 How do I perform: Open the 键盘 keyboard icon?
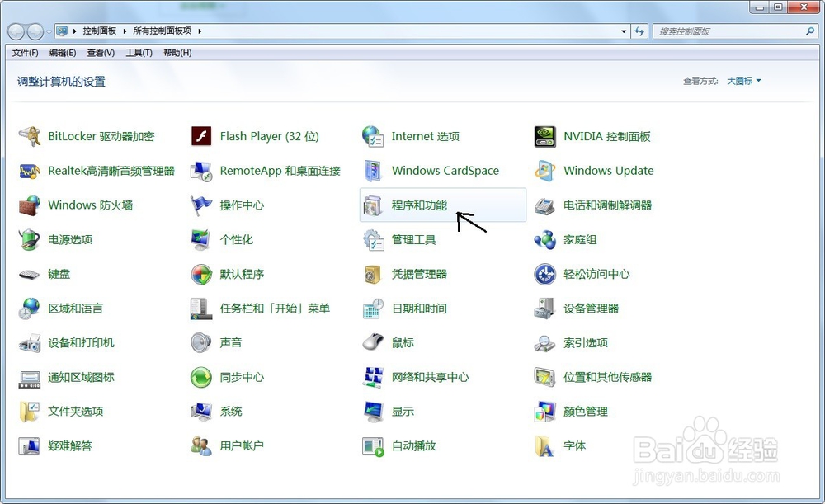coord(30,274)
